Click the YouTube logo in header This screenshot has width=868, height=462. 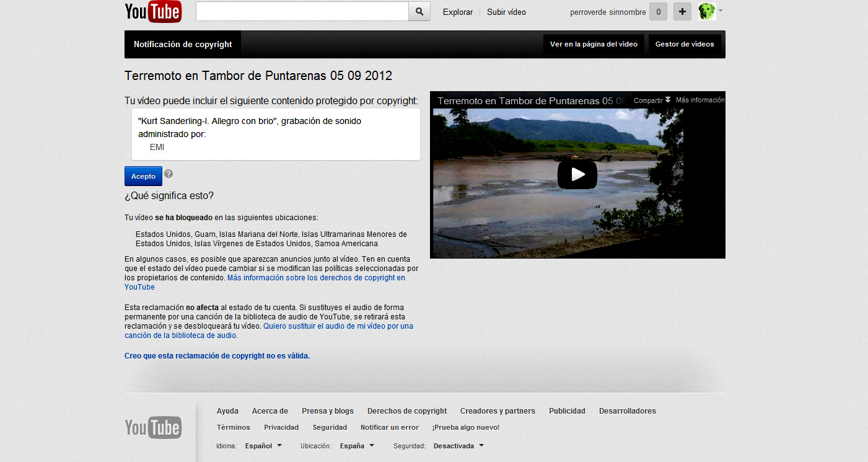pyautogui.click(x=153, y=12)
